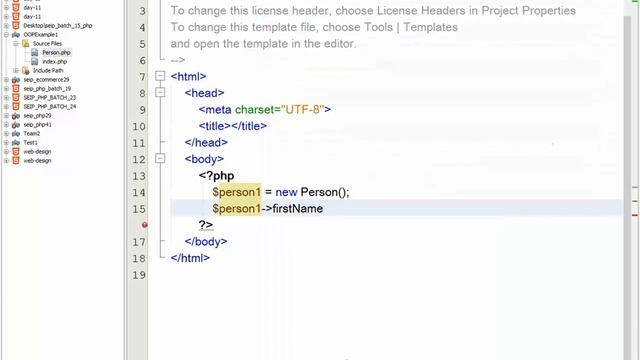
Task: Click the HTML5 icon of Desktop\seip_batch_15_php project
Action: (16, 26)
